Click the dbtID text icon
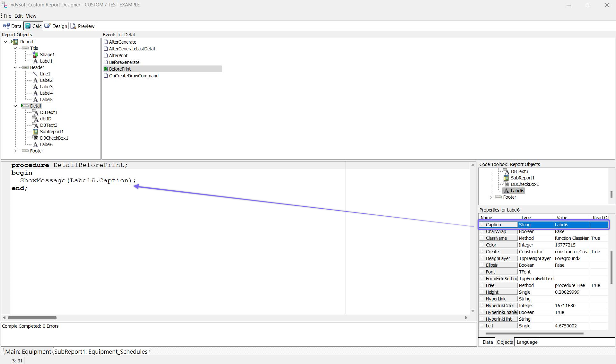 tap(36, 119)
